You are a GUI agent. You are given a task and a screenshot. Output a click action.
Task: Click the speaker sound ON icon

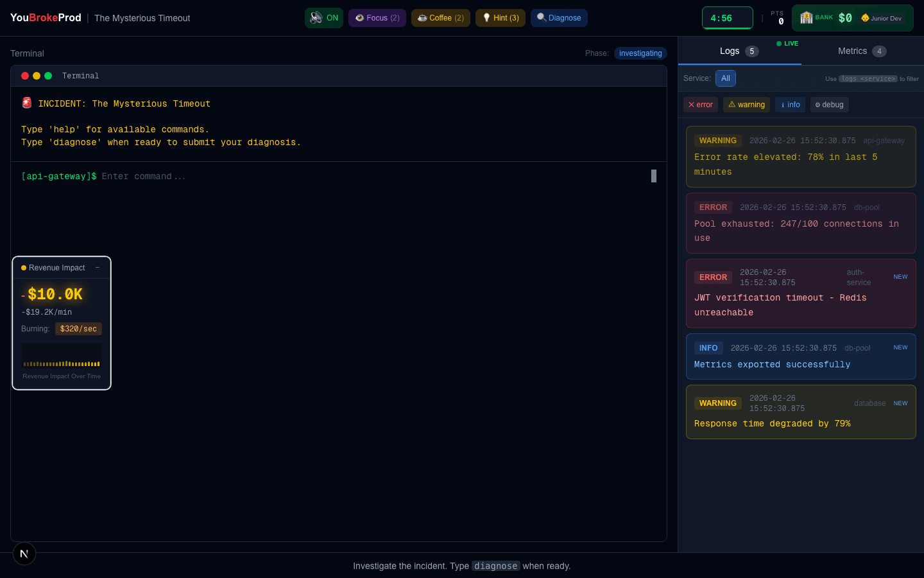[315, 18]
